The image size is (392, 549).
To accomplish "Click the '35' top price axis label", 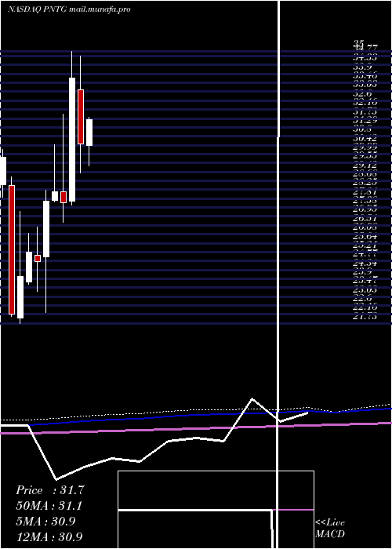I will click(358, 42).
